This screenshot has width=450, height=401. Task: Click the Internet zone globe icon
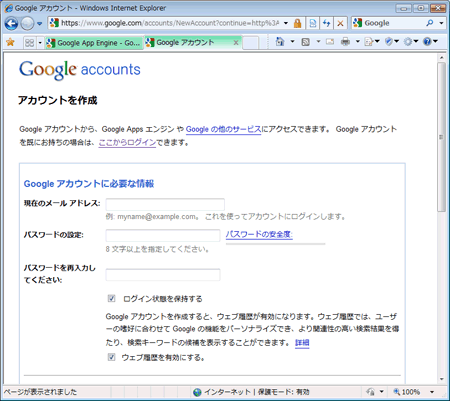[197, 392]
